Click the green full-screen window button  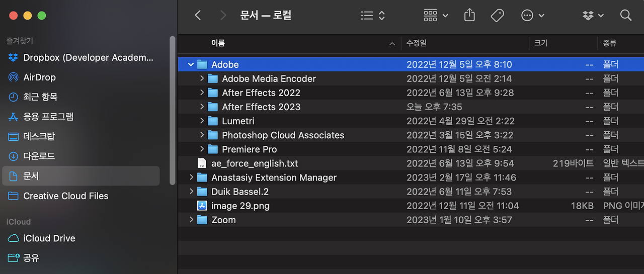(x=42, y=16)
